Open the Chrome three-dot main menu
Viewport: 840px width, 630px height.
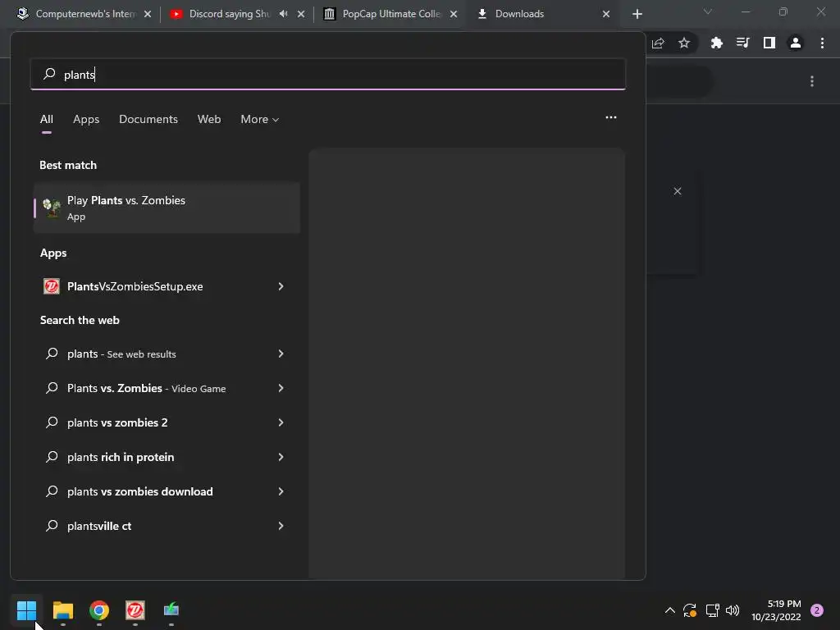coord(822,43)
